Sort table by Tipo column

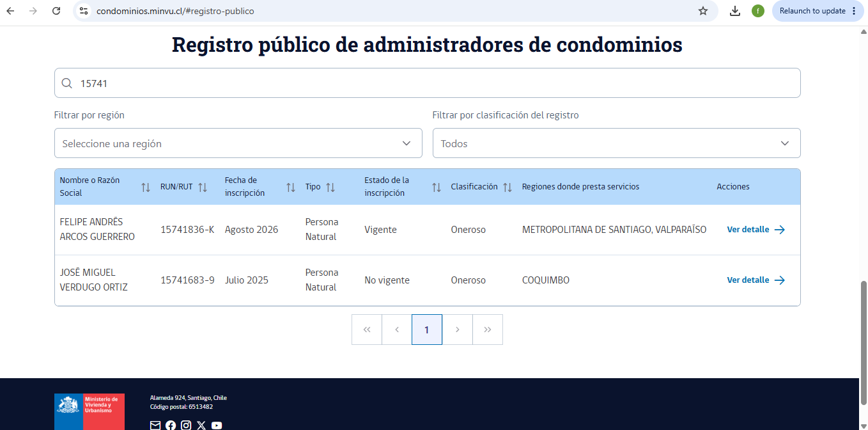[x=330, y=187]
